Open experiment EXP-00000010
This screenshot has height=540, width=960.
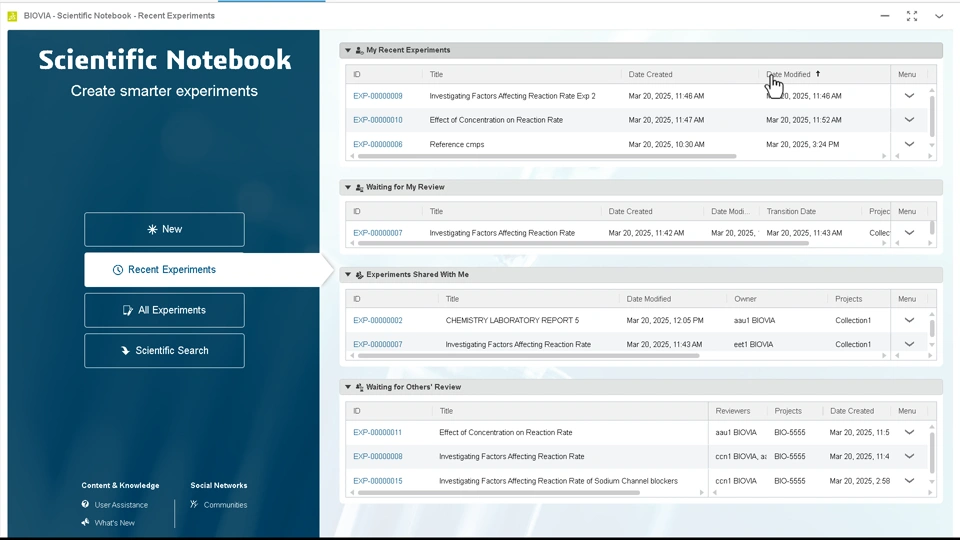coord(378,120)
